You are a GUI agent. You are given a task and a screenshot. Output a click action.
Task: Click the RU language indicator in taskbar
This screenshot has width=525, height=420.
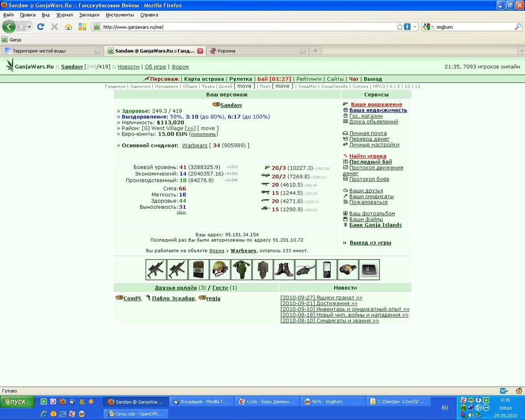[444, 408]
